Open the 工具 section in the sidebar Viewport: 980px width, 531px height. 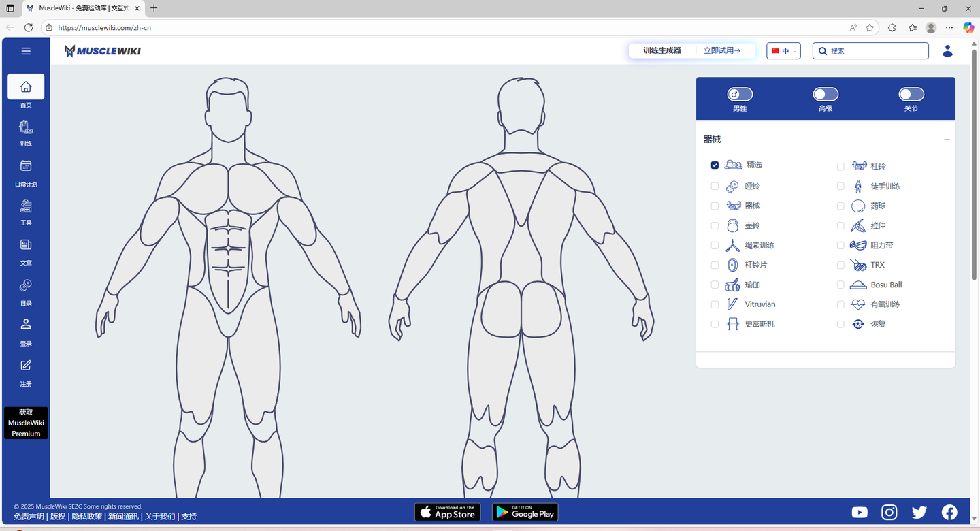[26, 212]
